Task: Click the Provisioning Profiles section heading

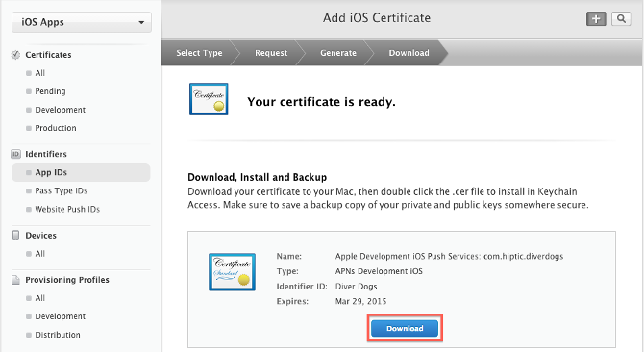Action: (x=67, y=280)
